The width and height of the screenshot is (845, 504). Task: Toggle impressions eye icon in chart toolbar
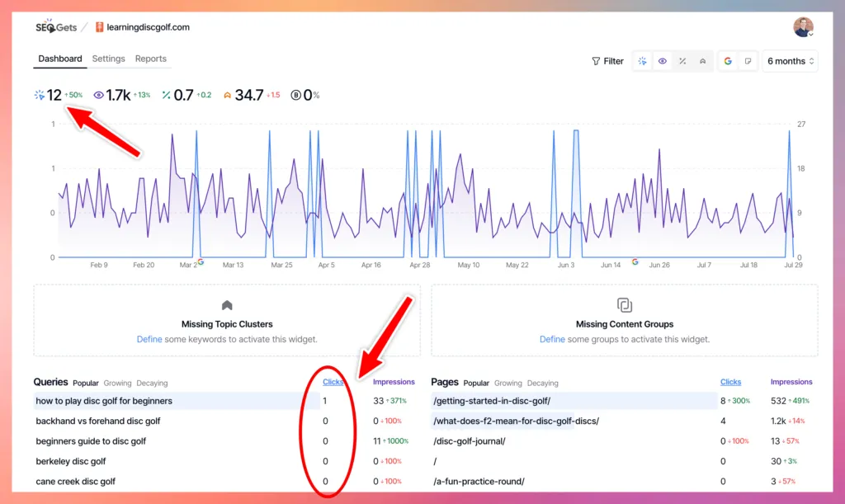click(662, 61)
